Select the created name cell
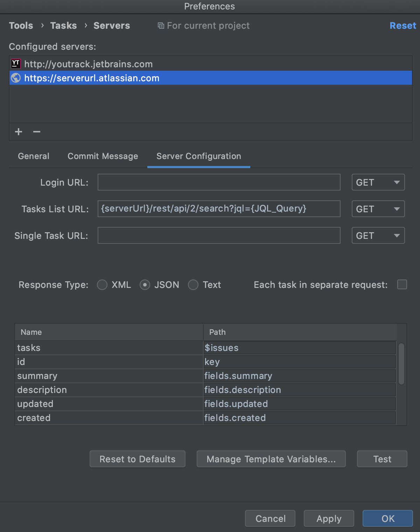The image size is (420, 532). click(109, 418)
